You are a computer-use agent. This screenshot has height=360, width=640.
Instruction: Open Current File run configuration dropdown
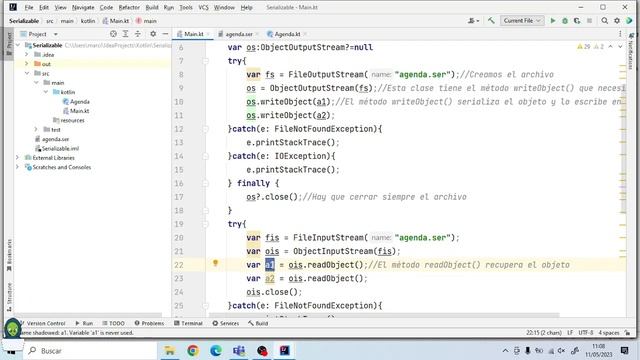coord(522,20)
